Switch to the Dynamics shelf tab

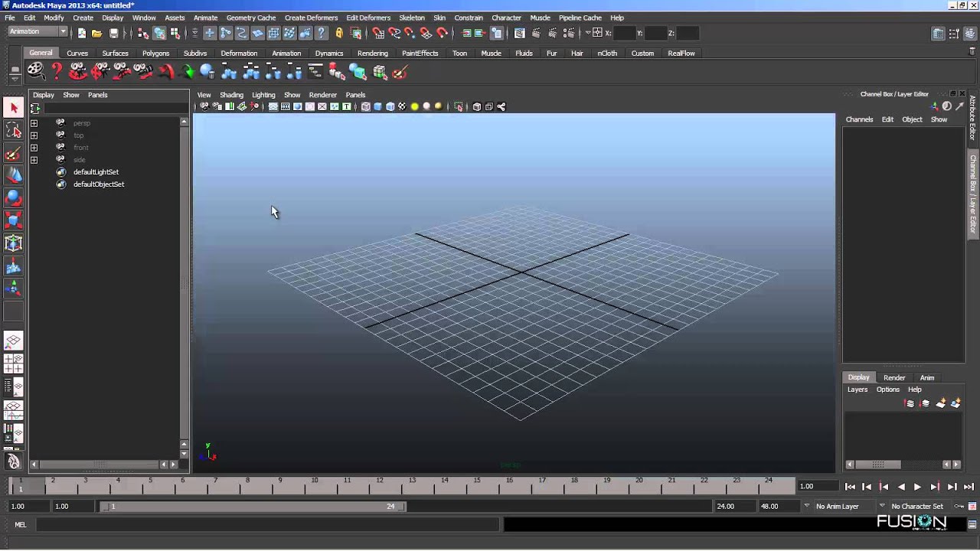pos(329,54)
